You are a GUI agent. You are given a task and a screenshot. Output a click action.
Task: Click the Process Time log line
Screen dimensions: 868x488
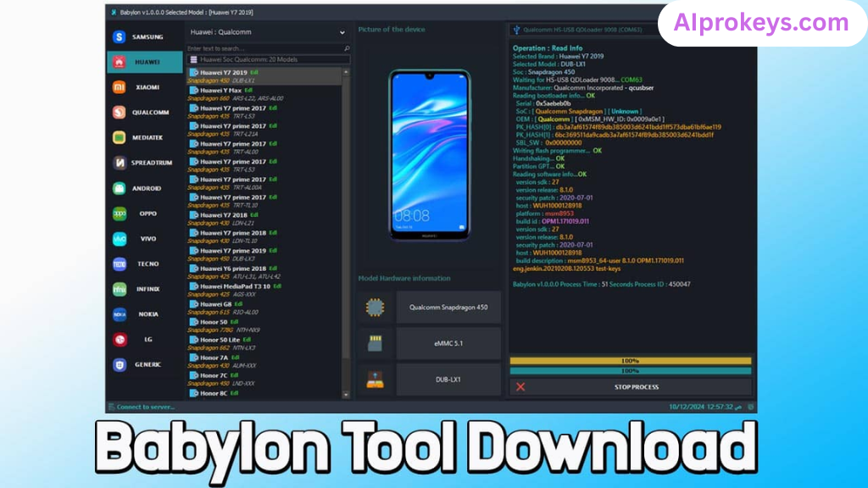click(x=601, y=285)
